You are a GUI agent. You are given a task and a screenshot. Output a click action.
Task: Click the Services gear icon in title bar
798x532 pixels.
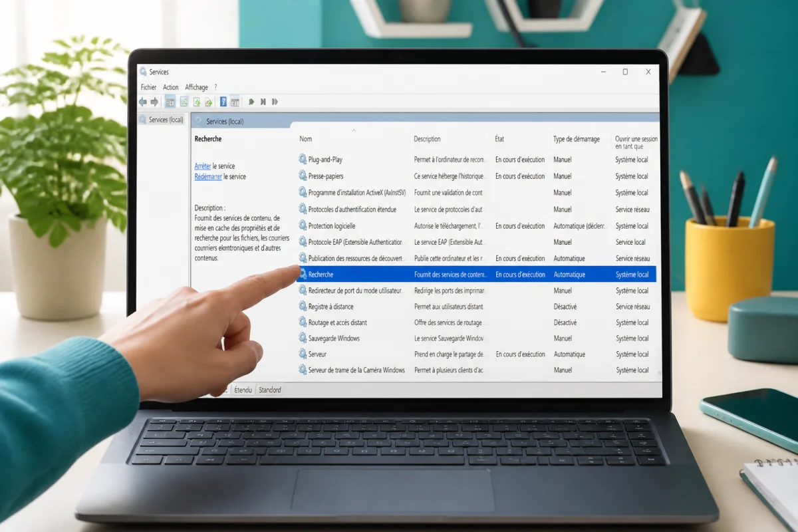point(143,72)
